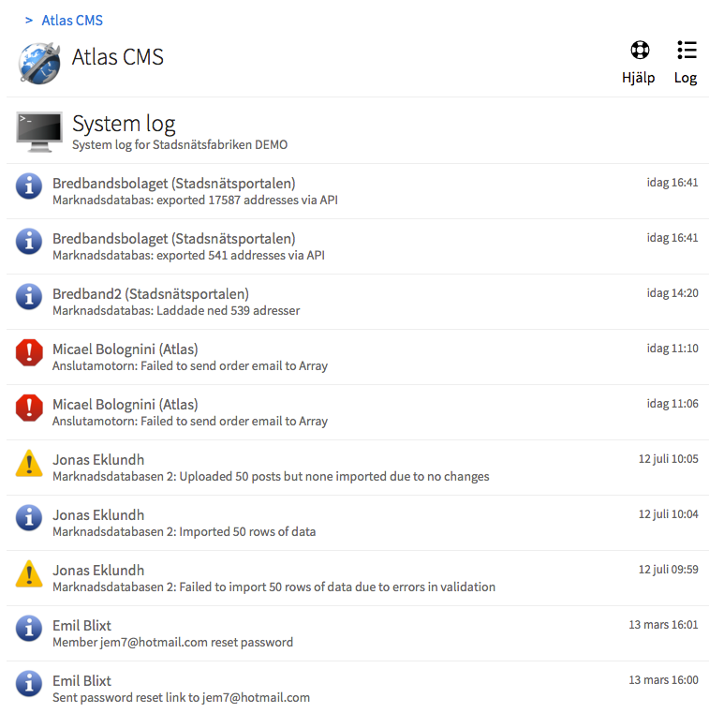Follow the Atlas CMS breadcrumb link
Screen dimensions: 724x728
(72, 20)
